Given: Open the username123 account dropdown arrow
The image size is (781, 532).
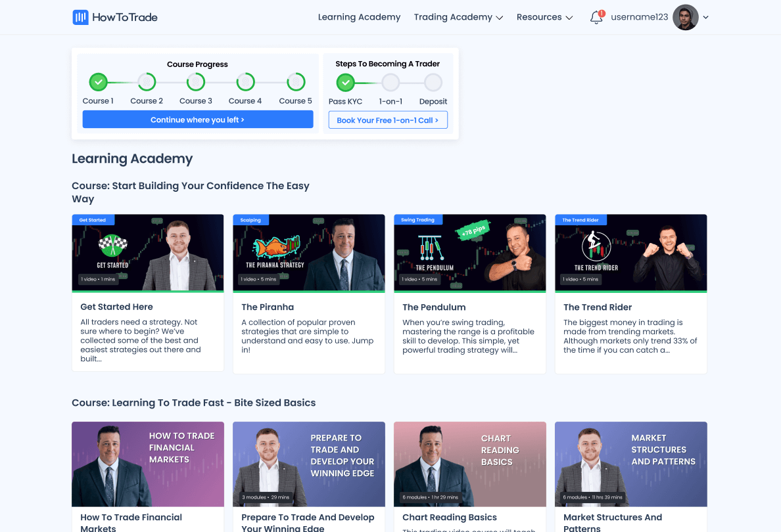Looking at the screenshot, I should coord(706,18).
